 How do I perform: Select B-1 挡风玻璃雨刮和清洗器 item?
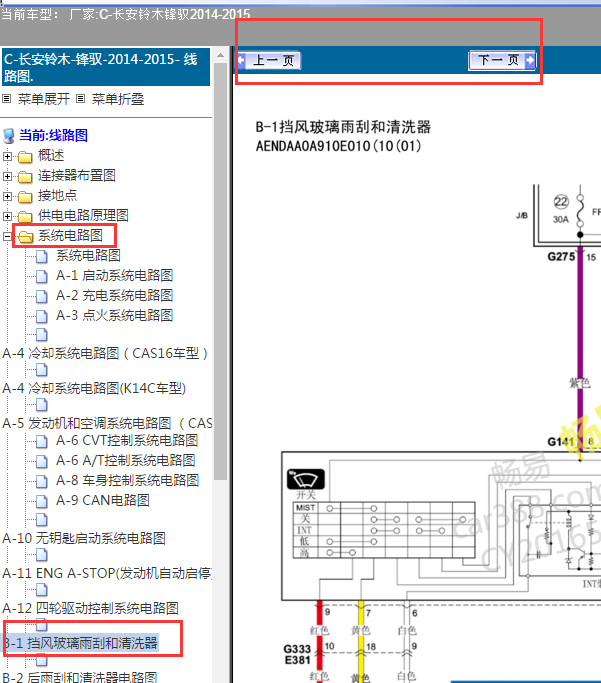coord(81,643)
